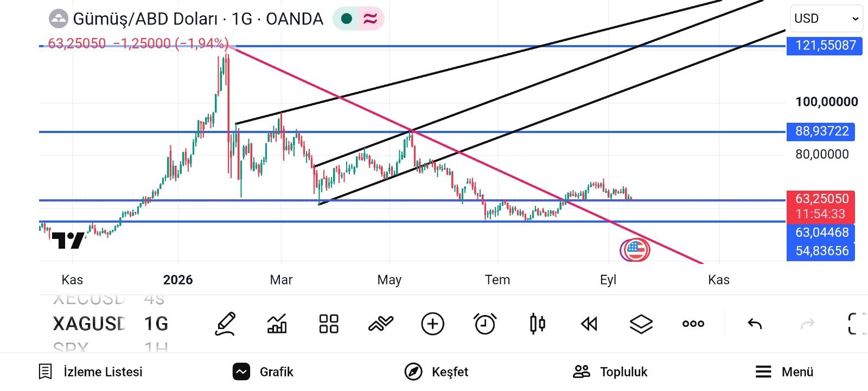Open the Menü button
Screen dimensions: 868x391
(x=784, y=371)
